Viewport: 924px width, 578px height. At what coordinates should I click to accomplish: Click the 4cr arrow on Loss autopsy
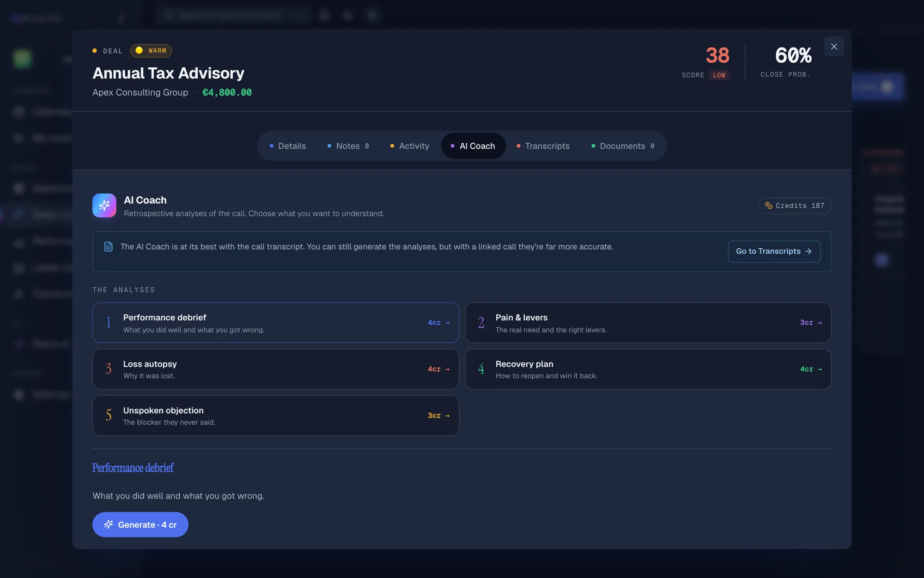point(438,369)
